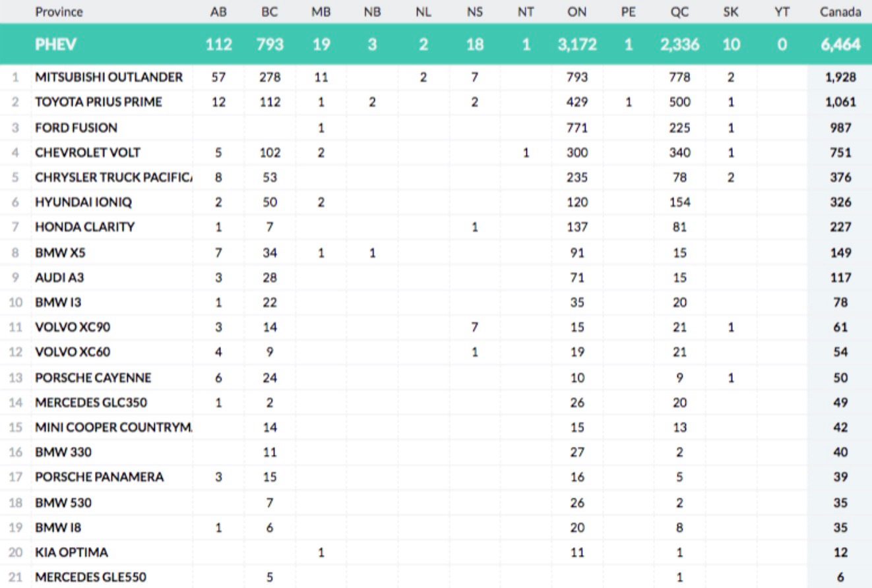Select the SK column header
Image resolution: width=872 pixels, height=588 pixels.
point(731,12)
